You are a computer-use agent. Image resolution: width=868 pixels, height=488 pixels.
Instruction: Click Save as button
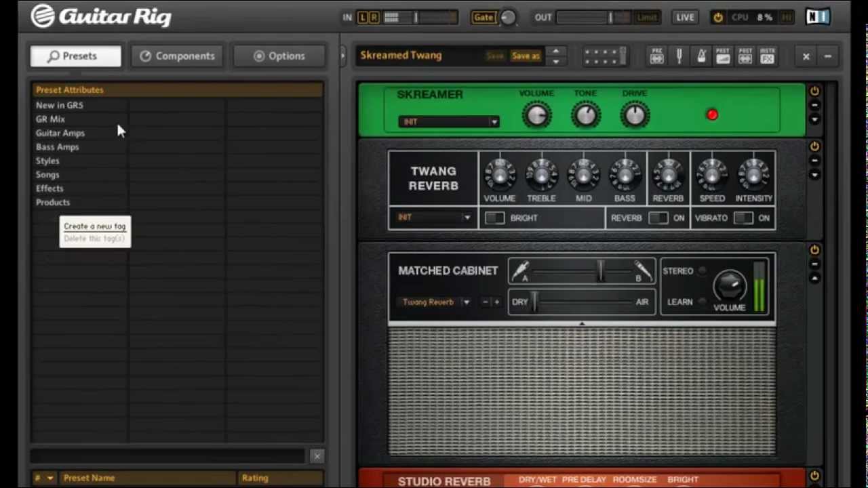tap(526, 56)
